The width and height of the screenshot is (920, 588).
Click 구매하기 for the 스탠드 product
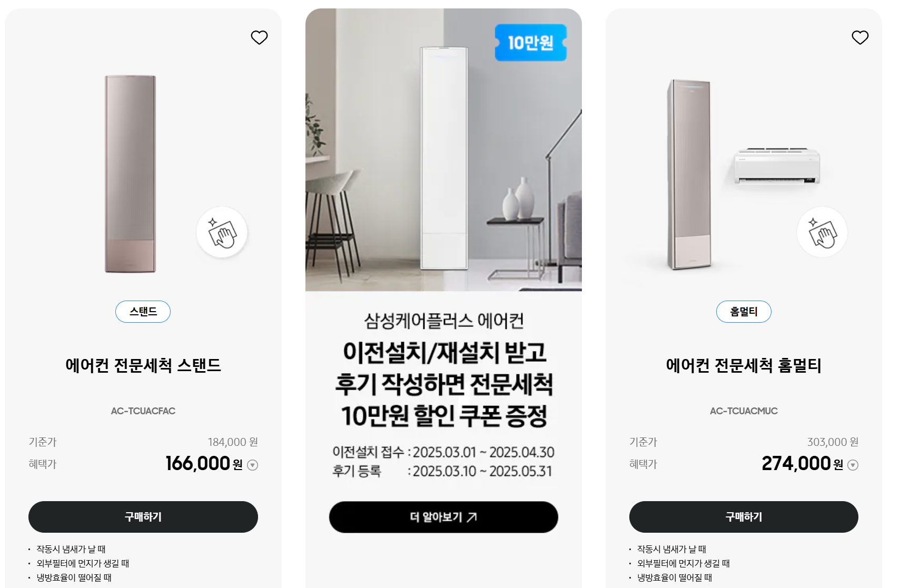pyautogui.click(x=143, y=517)
